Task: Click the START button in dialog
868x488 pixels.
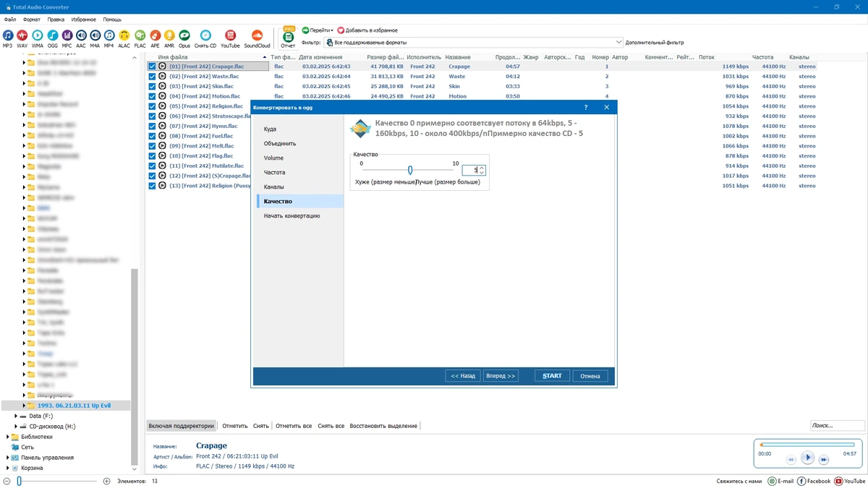Action: pos(553,376)
